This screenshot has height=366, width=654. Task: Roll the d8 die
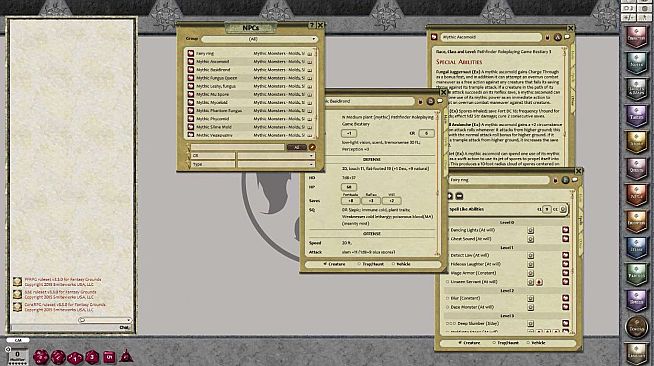pyautogui.click(x=92, y=357)
